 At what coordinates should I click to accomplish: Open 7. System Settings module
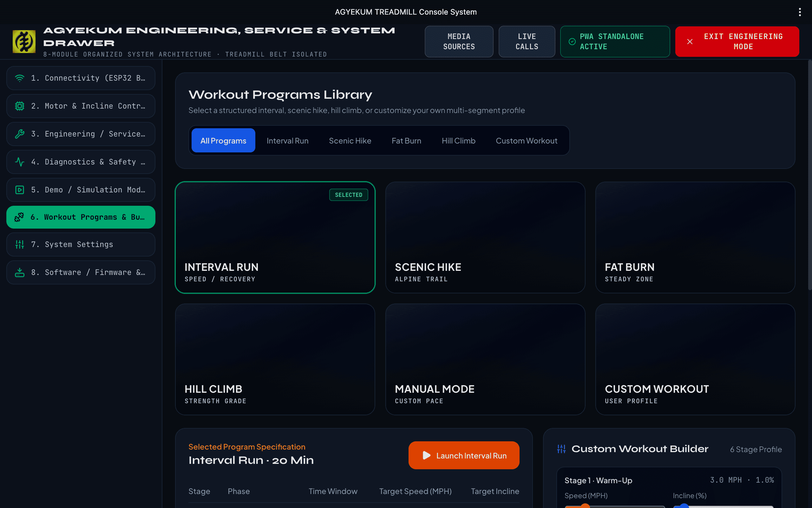click(x=81, y=244)
